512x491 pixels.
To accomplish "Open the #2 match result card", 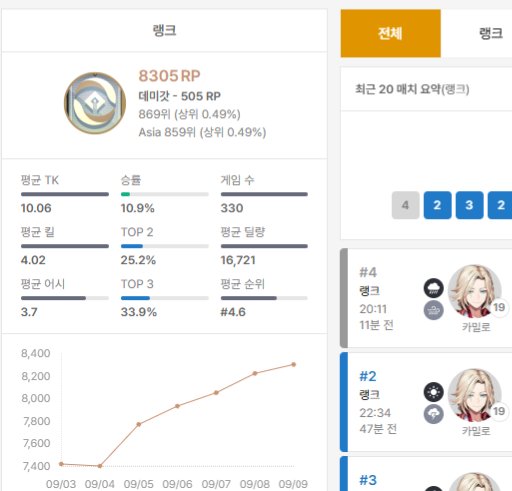I will click(x=426, y=402).
